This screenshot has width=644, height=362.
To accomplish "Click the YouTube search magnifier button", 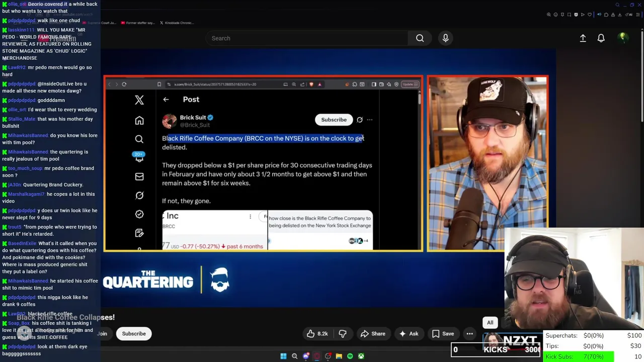I will click(420, 38).
